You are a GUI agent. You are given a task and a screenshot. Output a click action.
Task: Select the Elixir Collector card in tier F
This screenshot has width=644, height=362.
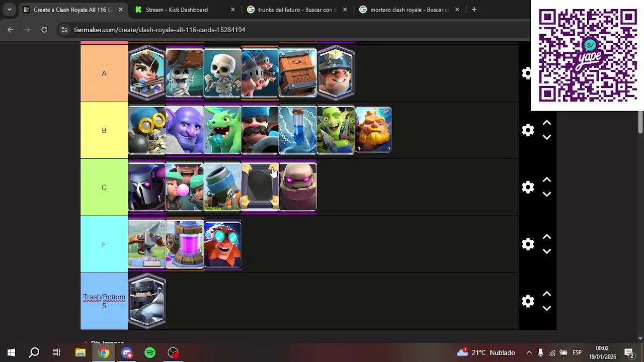pos(185,244)
